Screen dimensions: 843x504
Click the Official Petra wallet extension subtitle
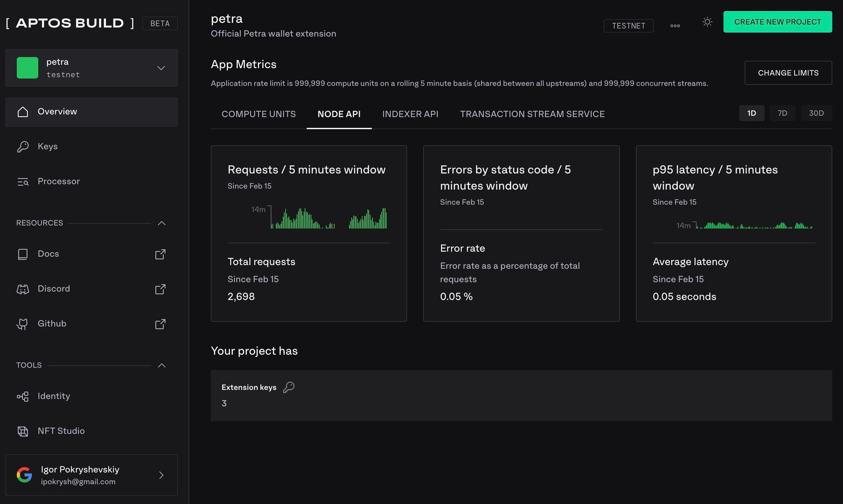273,34
